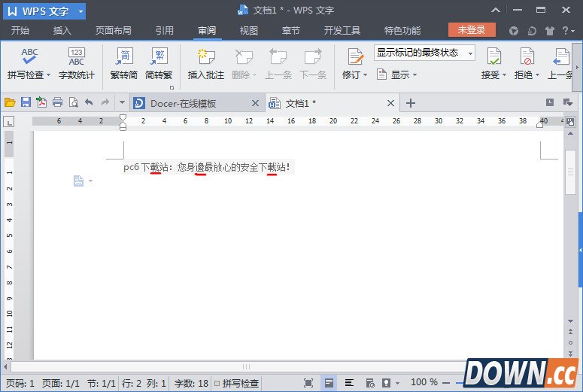
Task: Enable outline view mode in status bar
Action: coord(349,383)
